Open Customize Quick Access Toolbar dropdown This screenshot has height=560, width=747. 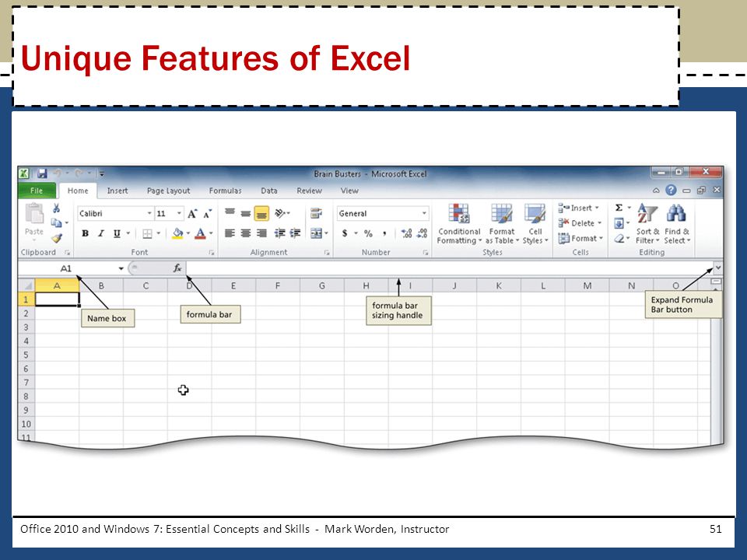coord(101,173)
